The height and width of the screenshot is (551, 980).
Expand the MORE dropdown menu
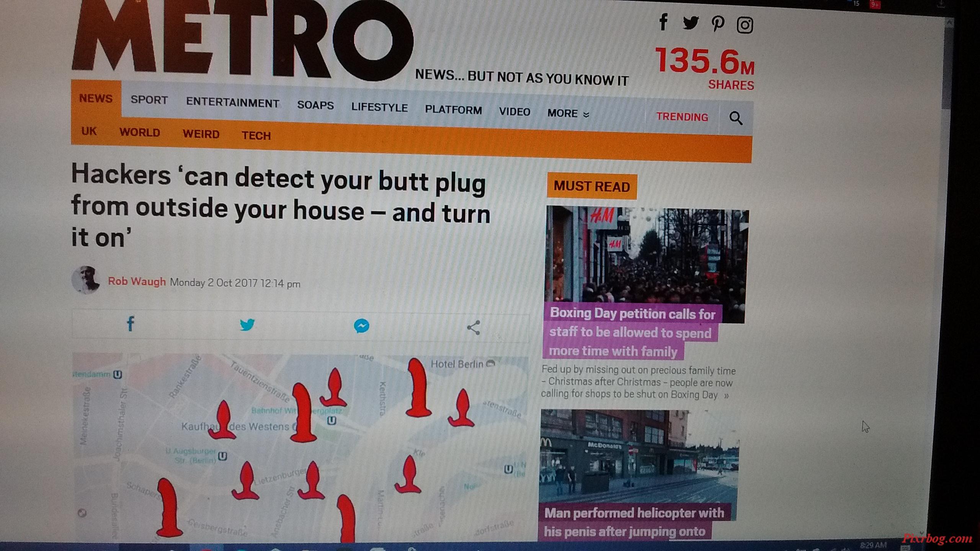568,114
